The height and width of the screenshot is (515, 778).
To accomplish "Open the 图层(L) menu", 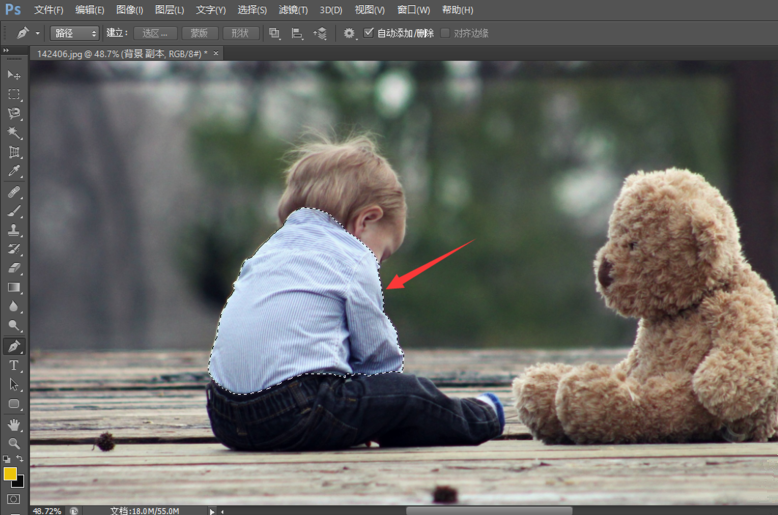I will click(169, 10).
